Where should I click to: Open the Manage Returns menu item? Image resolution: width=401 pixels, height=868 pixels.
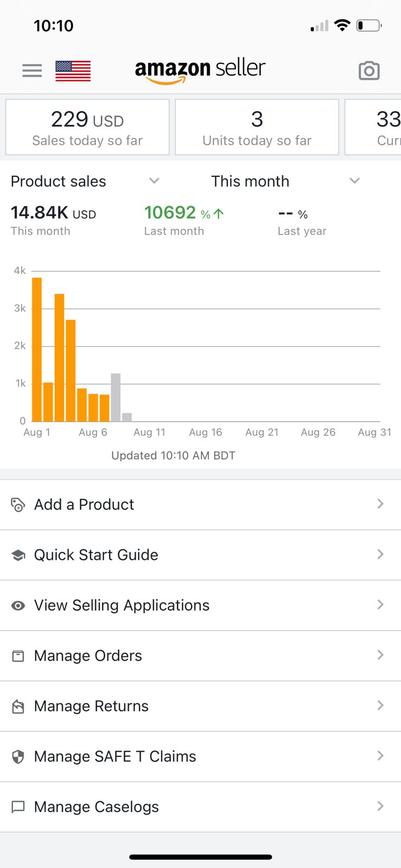(91, 706)
